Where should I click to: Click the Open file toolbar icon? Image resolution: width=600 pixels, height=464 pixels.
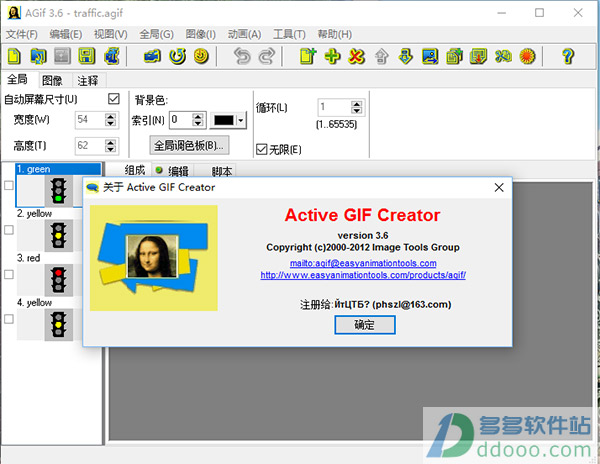(38, 56)
